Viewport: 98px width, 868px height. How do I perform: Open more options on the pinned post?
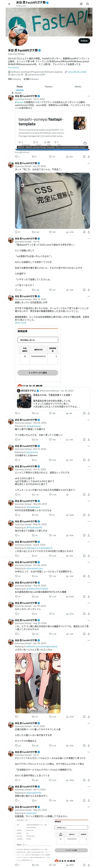click(89, 96)
